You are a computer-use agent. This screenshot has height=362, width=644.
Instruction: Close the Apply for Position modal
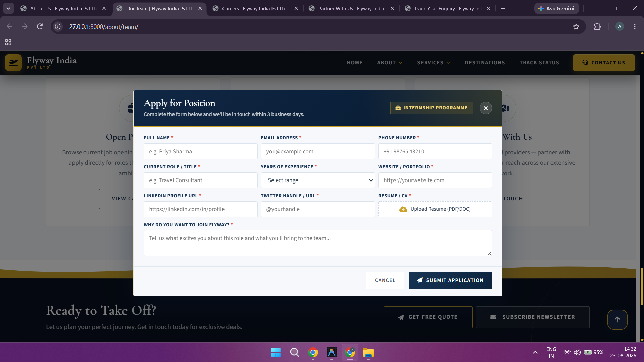tap(486, 108)
